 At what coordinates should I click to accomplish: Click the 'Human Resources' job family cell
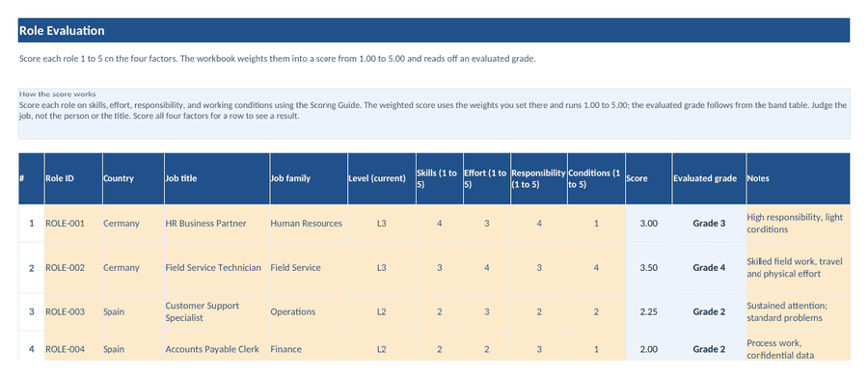click(309, 224)
